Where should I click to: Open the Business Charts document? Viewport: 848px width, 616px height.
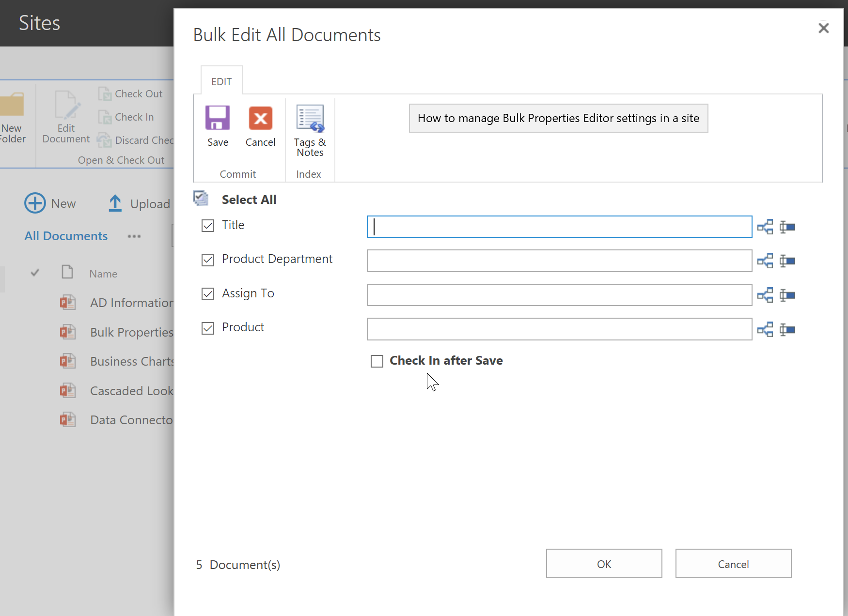pyautogui.click(x=131, y=361)
